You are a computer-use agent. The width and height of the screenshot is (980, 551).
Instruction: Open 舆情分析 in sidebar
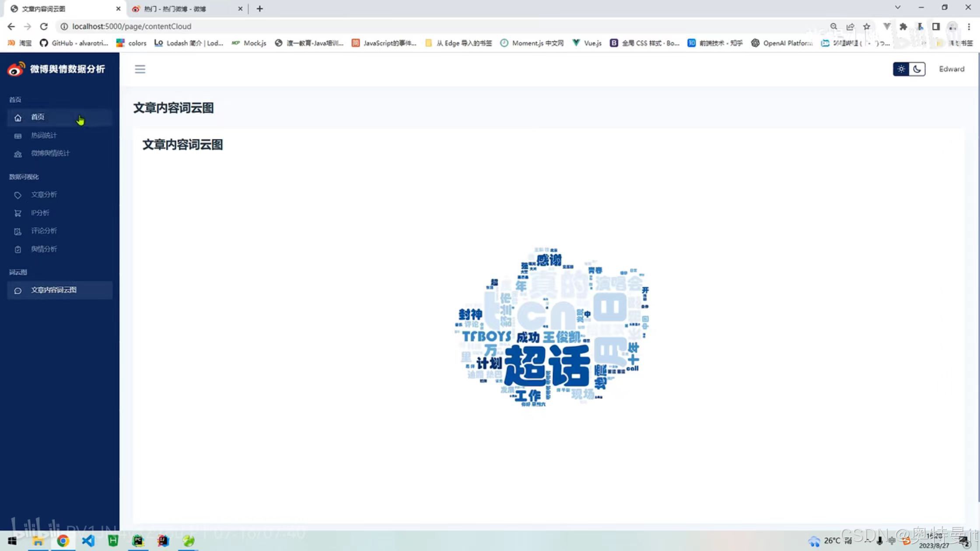point(44,249)
